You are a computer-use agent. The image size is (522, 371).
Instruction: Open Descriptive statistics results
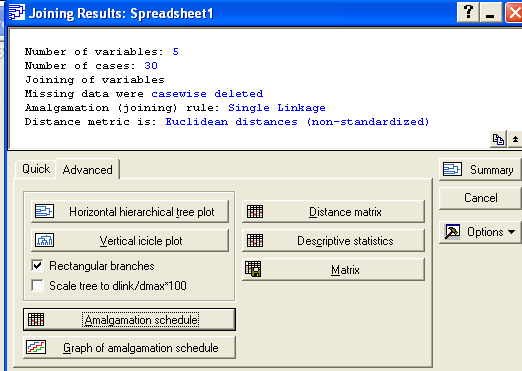(333, 240)
